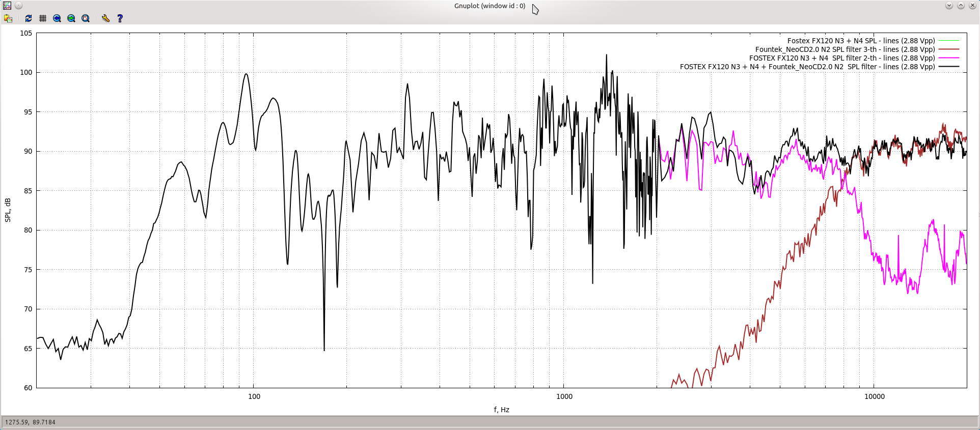The image size is (980, 430).
Task: Click the 105 tick label on the y-axis
Action: coord(26,33)
